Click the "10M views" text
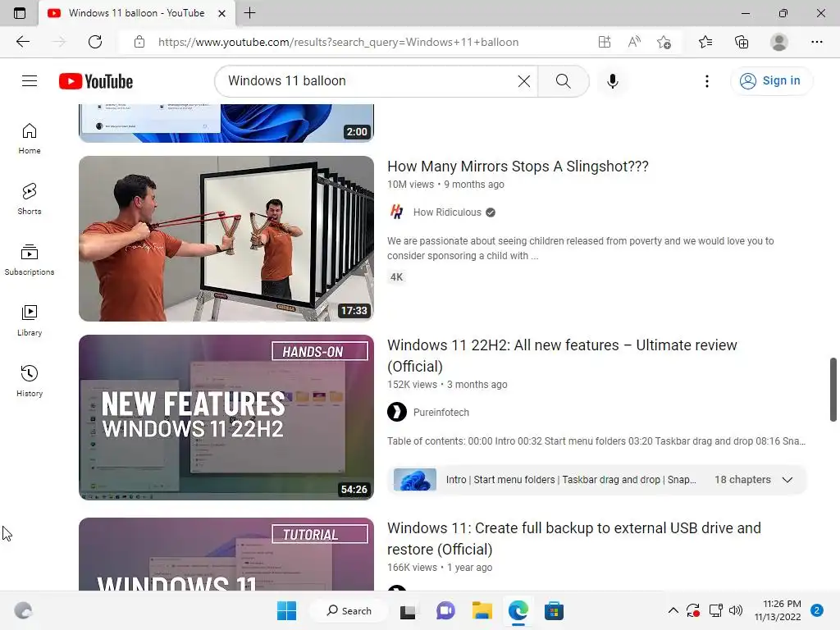 tap(410, 185)
